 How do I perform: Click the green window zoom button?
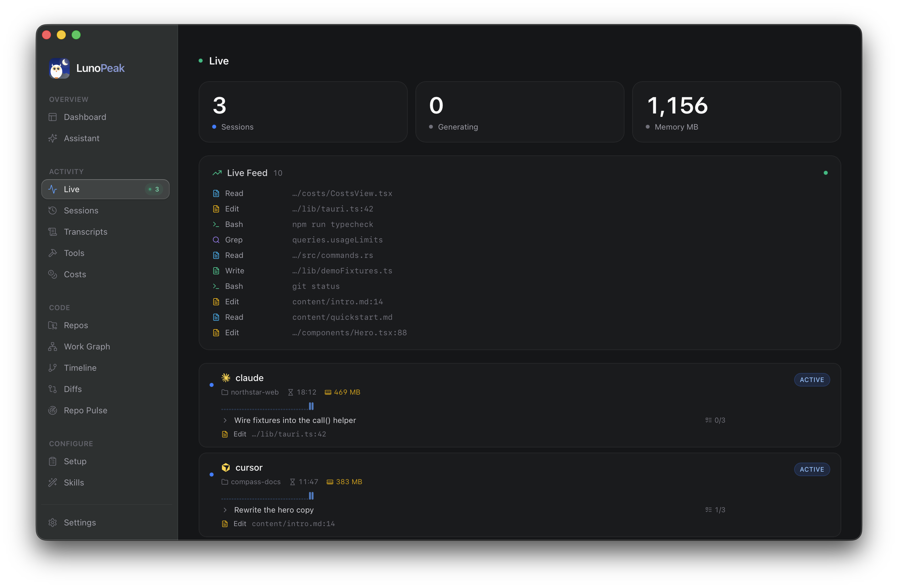click(76, 35)
